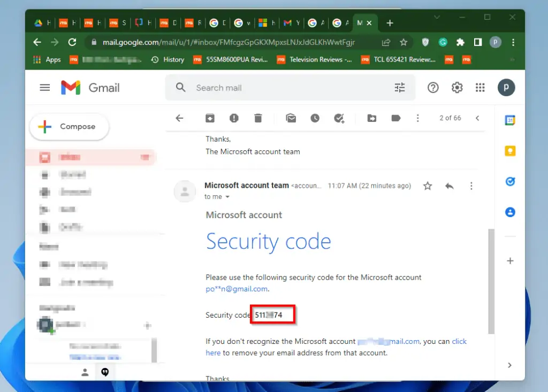Collapse the right side panel
Screen dimensions: 548x392
509,365
